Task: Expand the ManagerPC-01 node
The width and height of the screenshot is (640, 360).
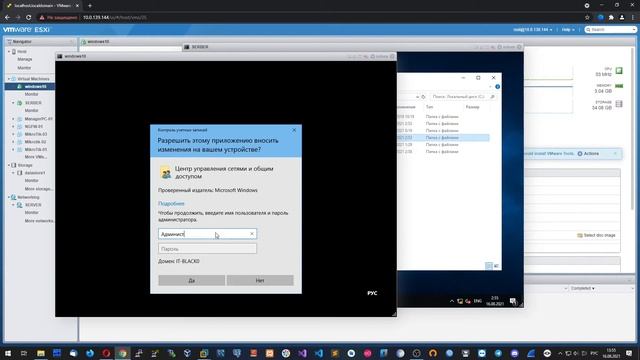Action: (x=13, y=119)
